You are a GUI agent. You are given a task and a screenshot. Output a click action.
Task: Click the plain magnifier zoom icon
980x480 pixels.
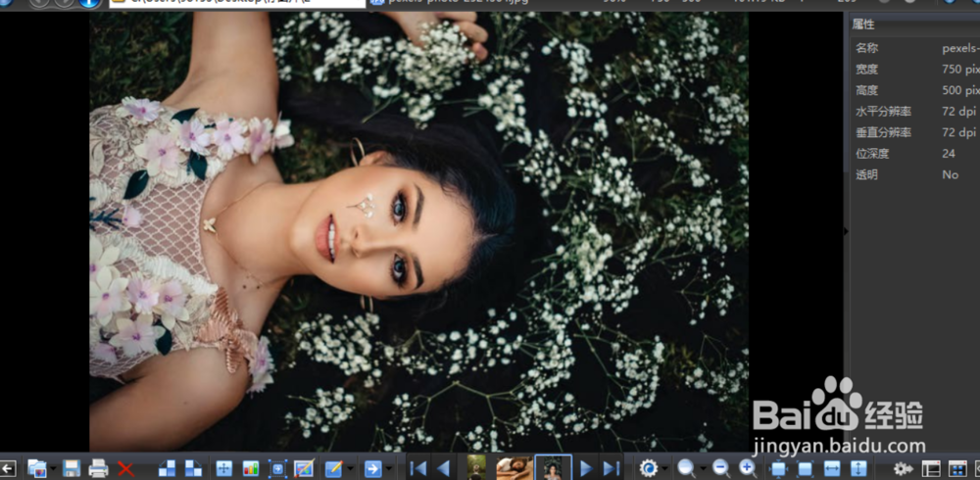(686, 468)
